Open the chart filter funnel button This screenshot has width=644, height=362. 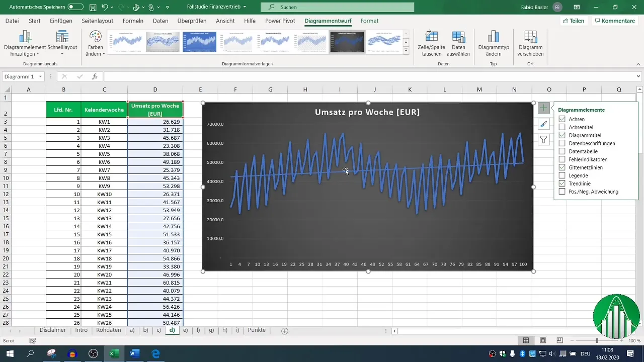tap(543, 140)
